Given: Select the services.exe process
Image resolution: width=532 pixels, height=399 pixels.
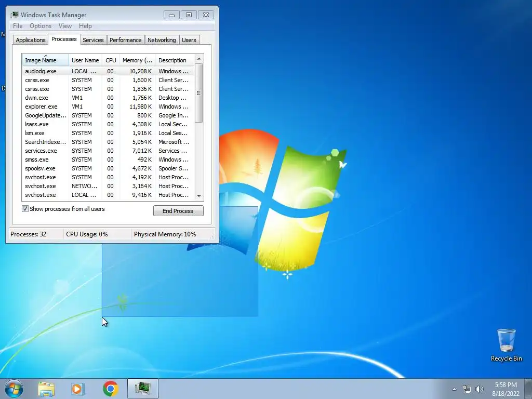Looking at the screenshot, I should [108, 151].
